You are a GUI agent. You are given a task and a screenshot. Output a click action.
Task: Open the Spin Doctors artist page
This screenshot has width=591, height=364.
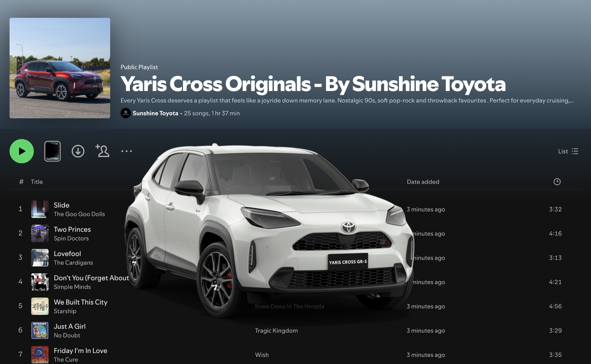71,238
